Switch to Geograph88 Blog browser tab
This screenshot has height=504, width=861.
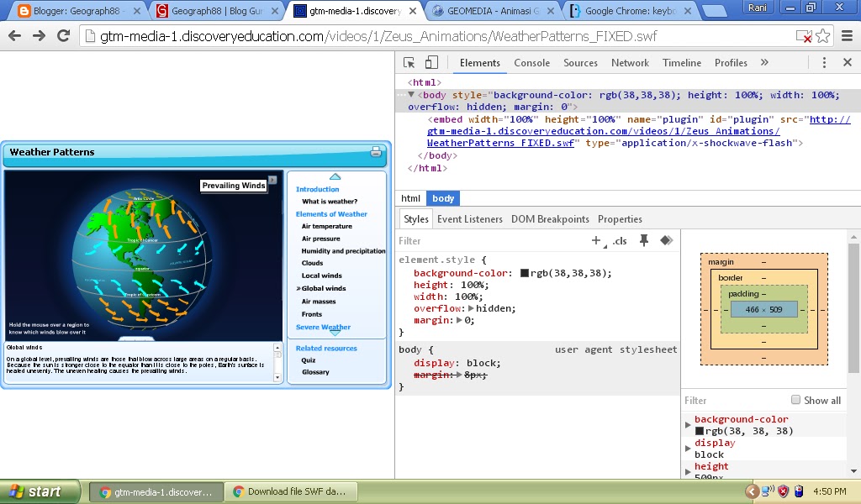coord(216,10)
